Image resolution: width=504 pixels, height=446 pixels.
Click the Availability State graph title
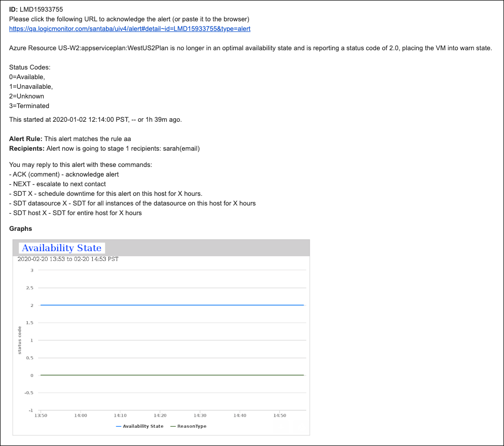(62, 248)
